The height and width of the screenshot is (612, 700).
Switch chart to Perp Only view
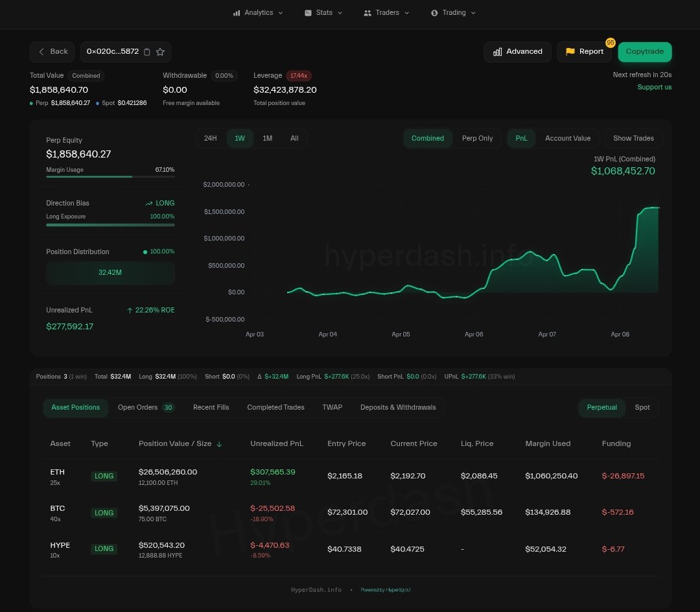477,138
